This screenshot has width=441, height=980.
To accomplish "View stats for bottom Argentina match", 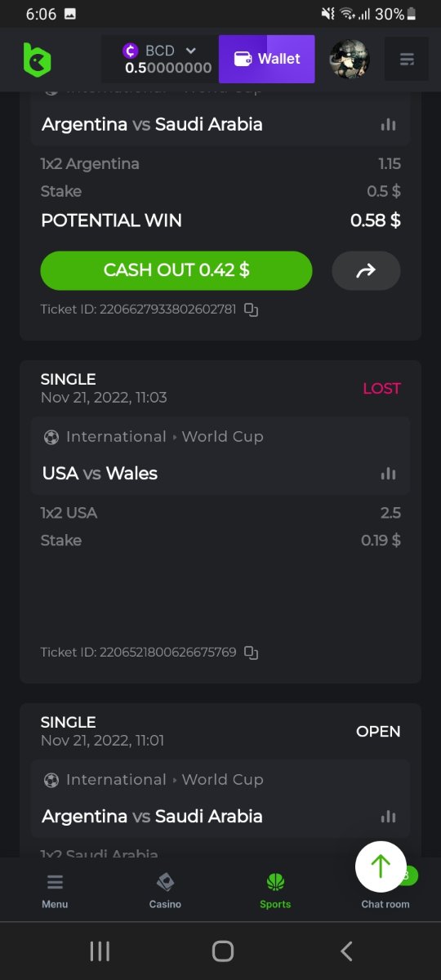I will [389, 816].
